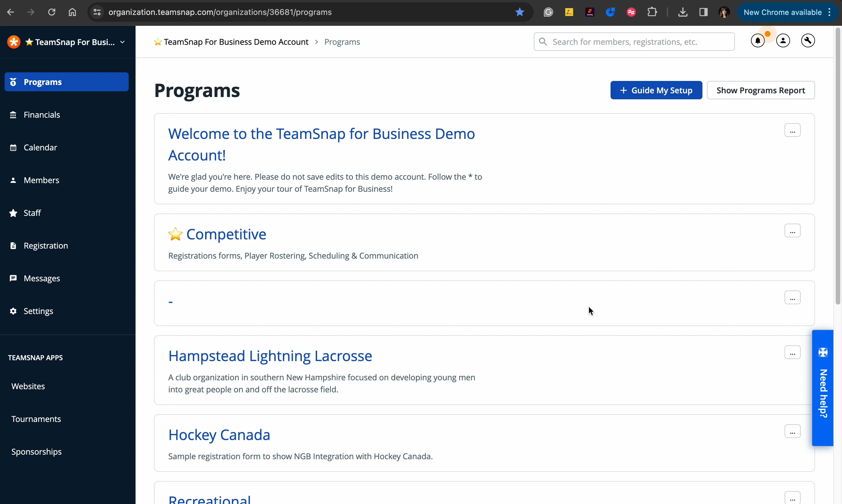Reload the page in the browser

coord(52,12)
